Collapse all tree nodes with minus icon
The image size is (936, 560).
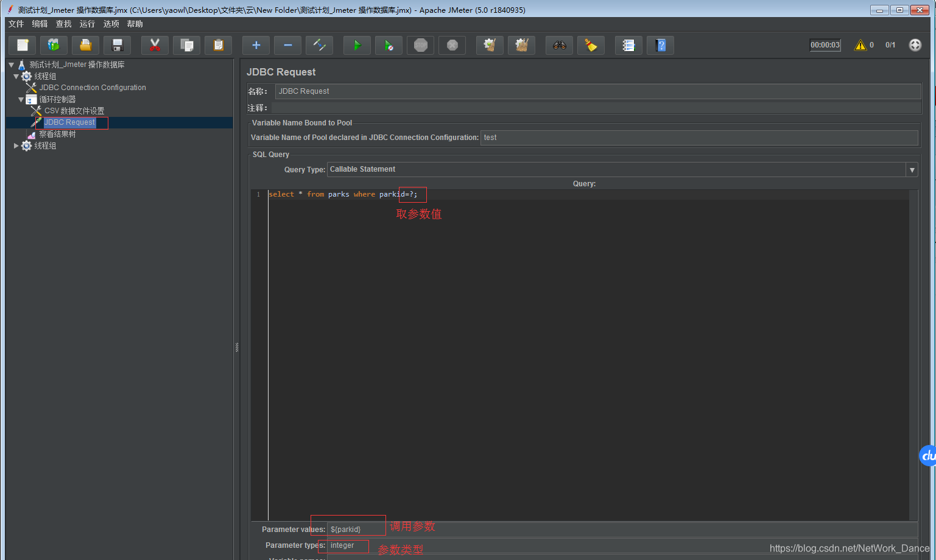(x=288, y=45)
